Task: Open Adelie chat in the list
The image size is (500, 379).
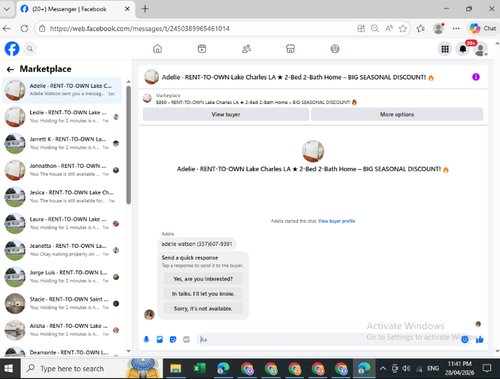Action: pos(62,90)
